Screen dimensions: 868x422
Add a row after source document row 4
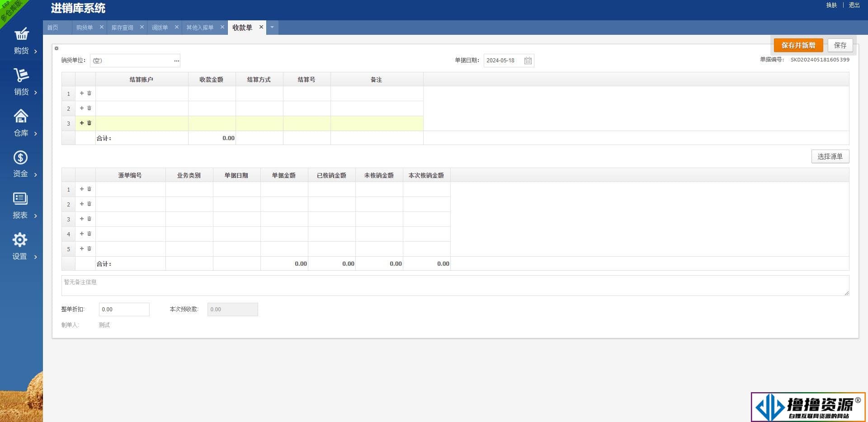click(x=82, y=234)
